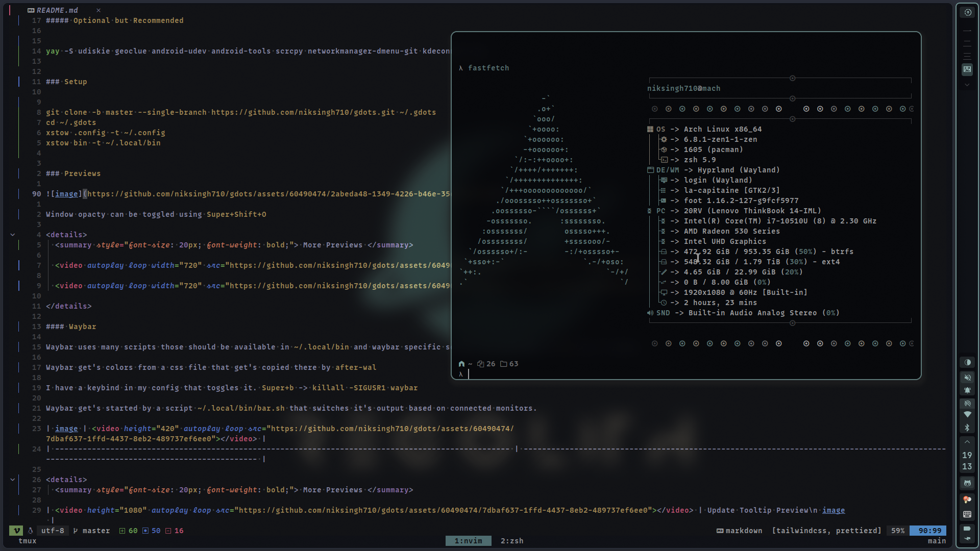Switch to workspace 二 in waybar
Screen dimensions: 980x551
[x=967, y=44]
